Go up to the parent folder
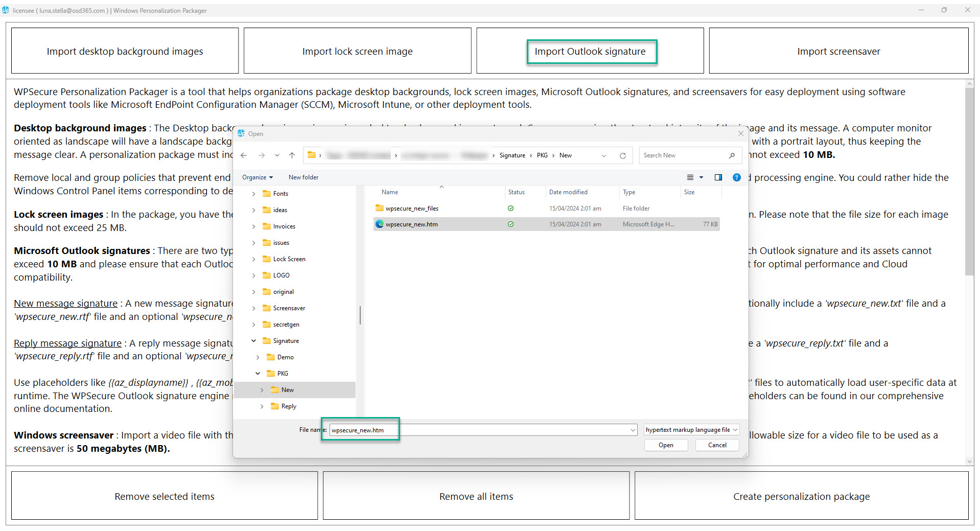 coord(292,155)
